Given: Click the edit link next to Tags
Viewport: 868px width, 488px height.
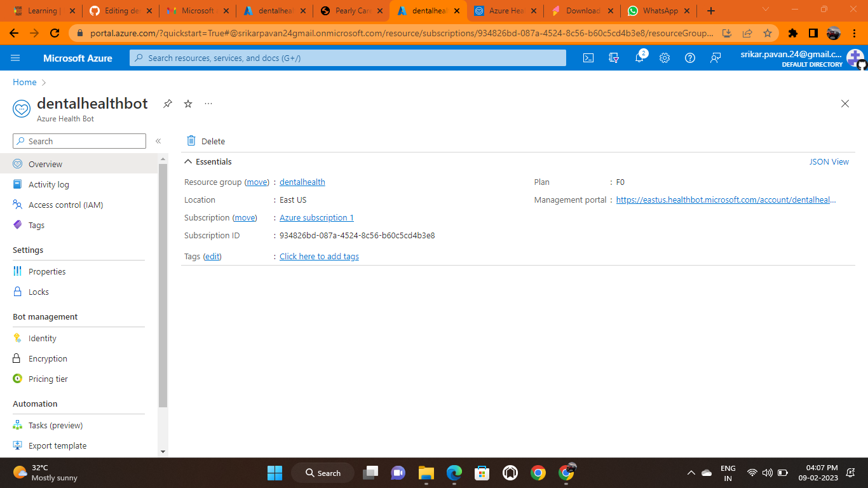Looking at the screenshot, I should click(x=212, y=256).
